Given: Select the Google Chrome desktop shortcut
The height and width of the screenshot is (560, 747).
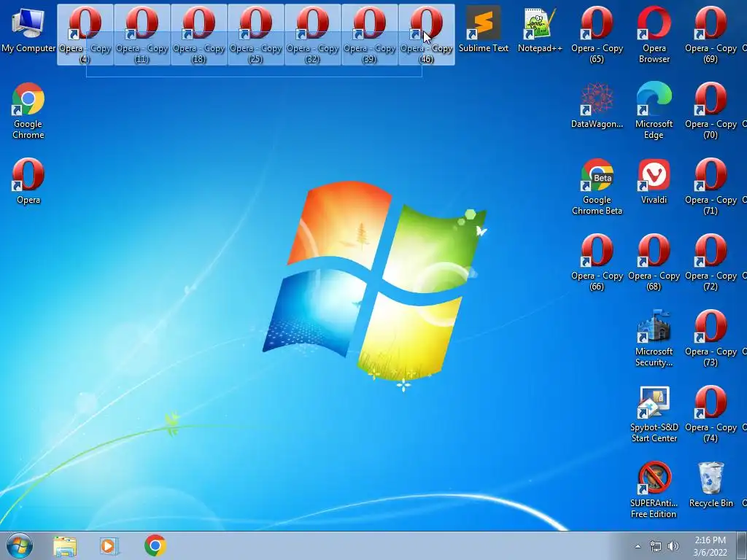Looking at the screenshot, I should coord(28,111).
